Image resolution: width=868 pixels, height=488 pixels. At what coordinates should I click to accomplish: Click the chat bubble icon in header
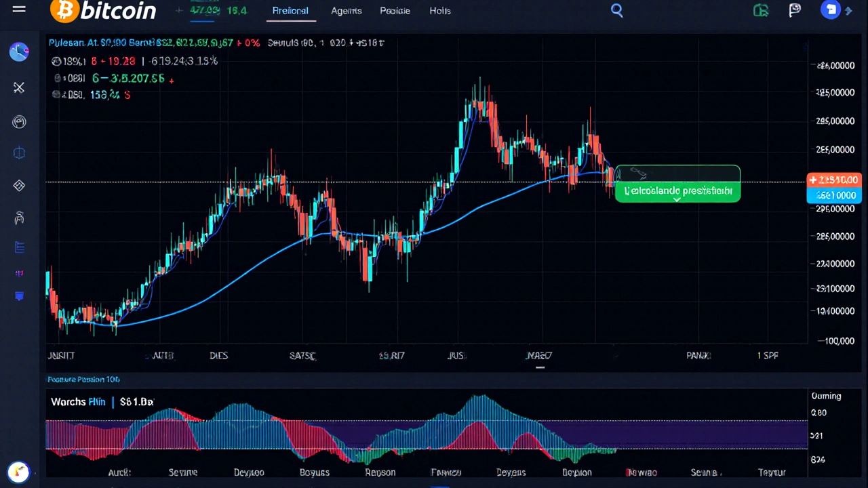795,10
